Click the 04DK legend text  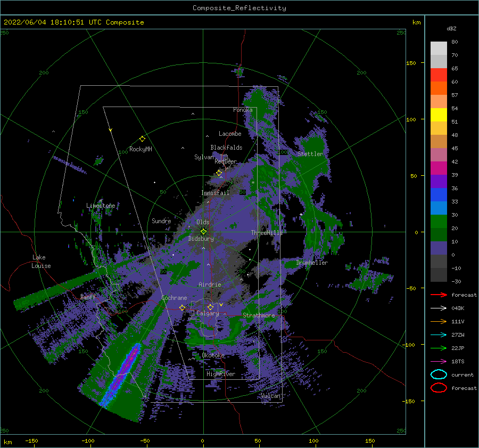(458, 308)
